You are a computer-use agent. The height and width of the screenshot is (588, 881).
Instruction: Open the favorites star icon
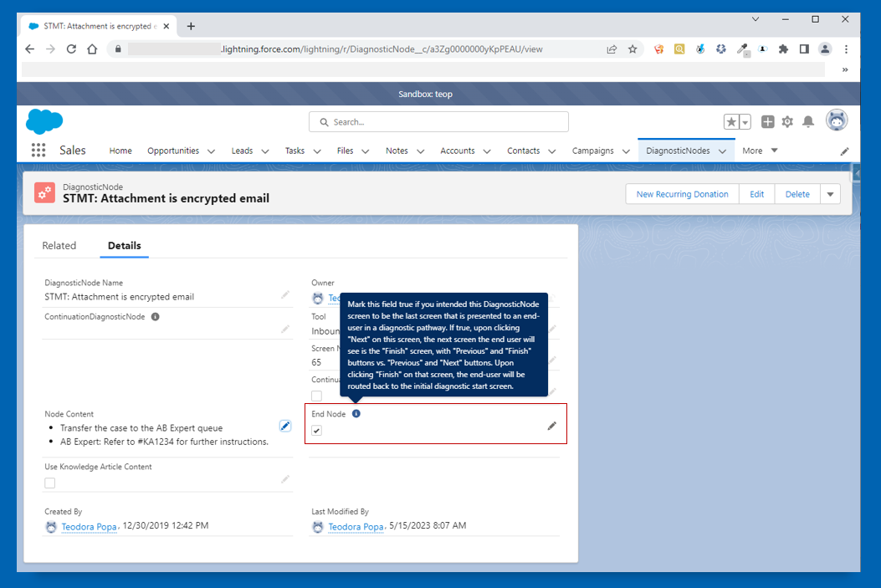point(730,121)
